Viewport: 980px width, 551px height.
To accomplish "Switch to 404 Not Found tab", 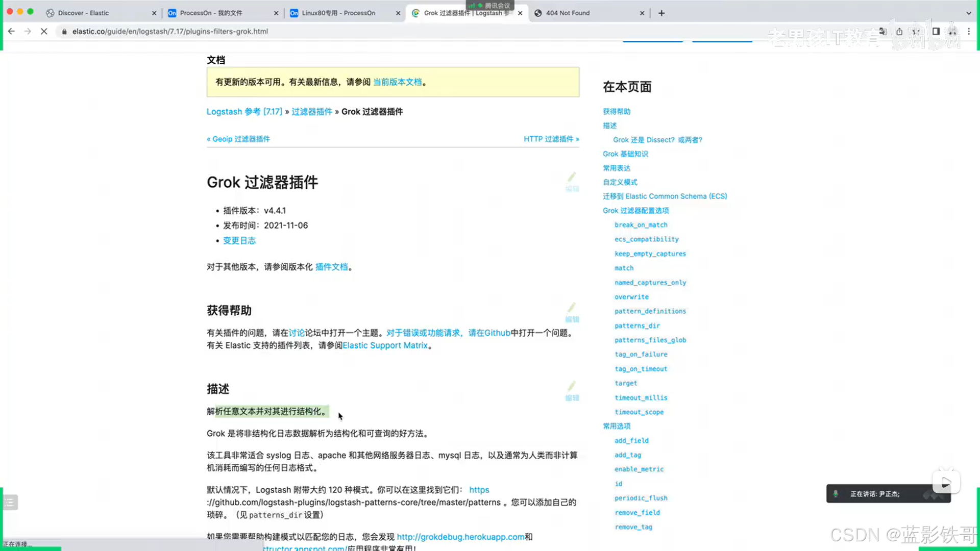I will [568, 13].
